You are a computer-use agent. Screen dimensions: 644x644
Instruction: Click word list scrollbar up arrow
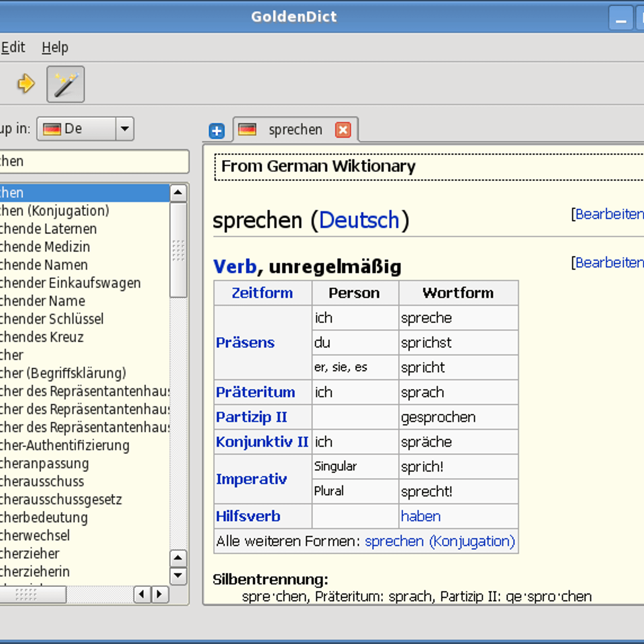pos(178,193)
